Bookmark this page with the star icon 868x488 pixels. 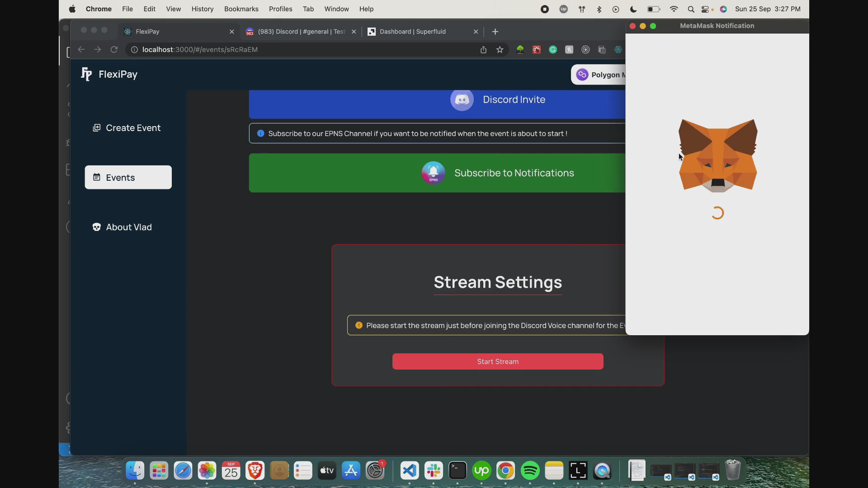click(500, 50)
